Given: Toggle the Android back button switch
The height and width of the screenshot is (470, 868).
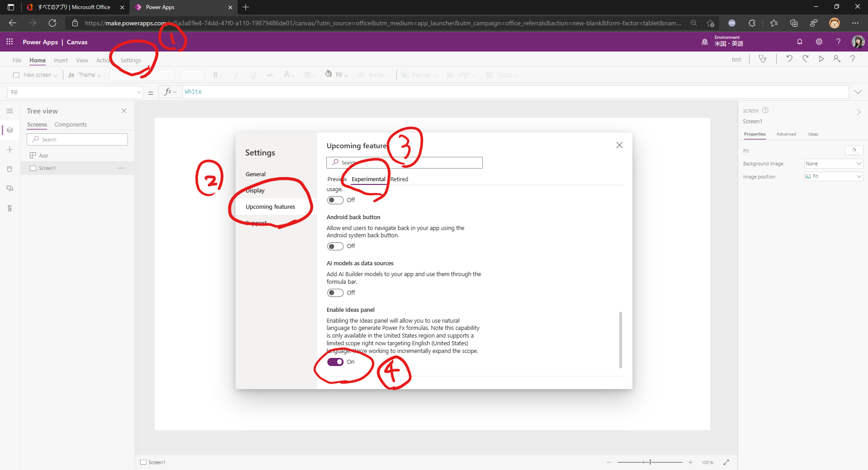Looking at the screenshot, I should click(335, 246).
